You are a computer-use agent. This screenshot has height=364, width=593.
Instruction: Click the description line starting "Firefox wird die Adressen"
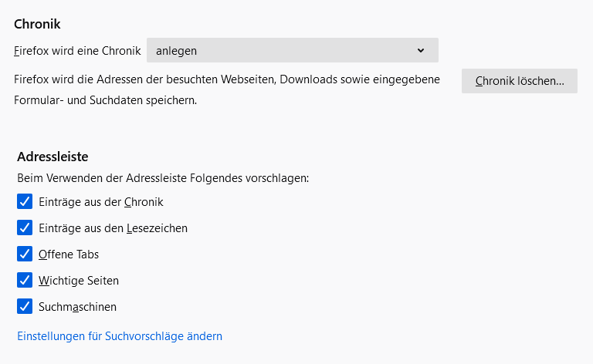coord(227,79)
